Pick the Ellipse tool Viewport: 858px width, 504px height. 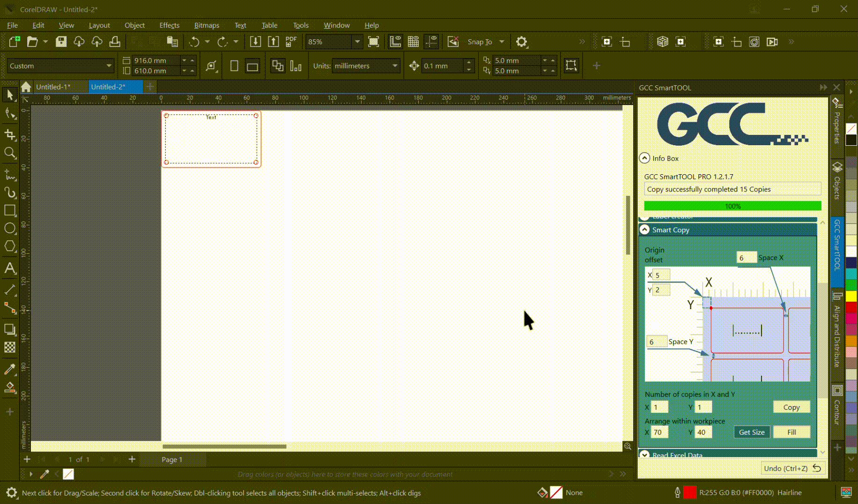pyautogui.click(x=10, y=229)
